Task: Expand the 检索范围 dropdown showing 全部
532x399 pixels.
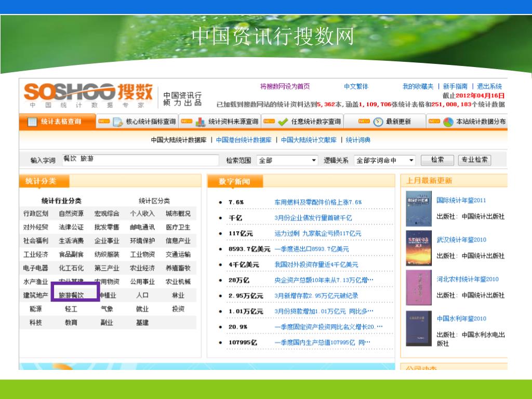Action: (x=287, y=160)
